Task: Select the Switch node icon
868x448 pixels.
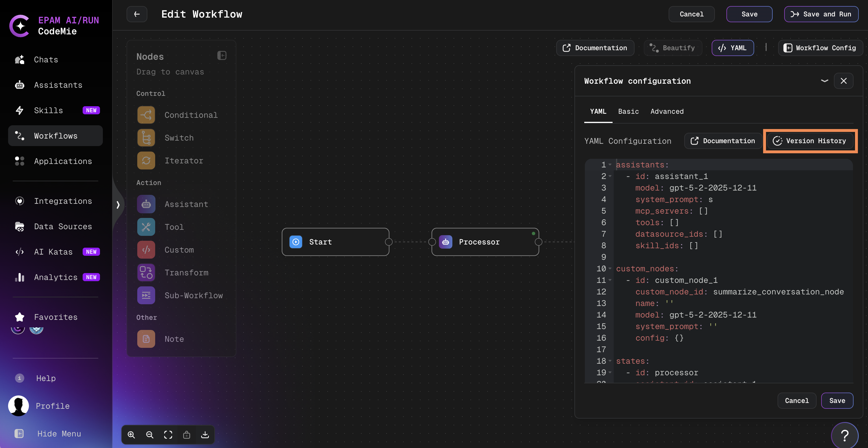Action: pyautogui.click(x=146, y=138)
